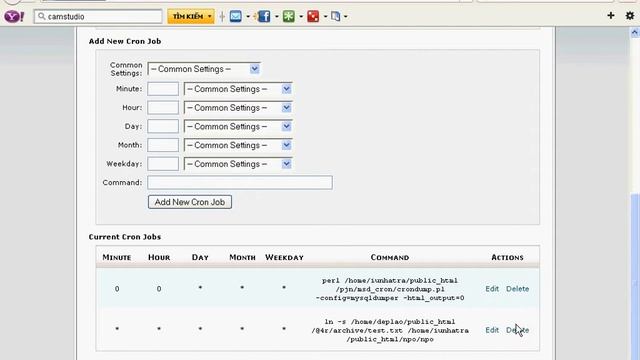The height and width of the screenshot is (360, 640).
Task: Delete the crondump.pl cron job
Action: coord(517,289)
